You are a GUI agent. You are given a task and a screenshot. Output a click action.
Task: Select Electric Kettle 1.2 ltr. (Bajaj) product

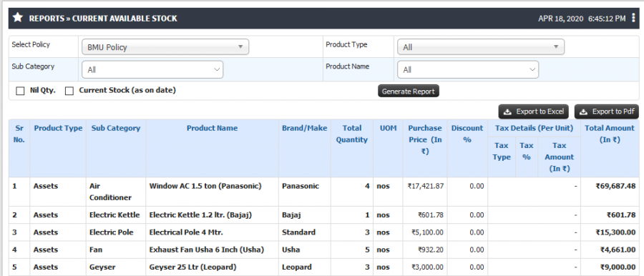[200, 215]
